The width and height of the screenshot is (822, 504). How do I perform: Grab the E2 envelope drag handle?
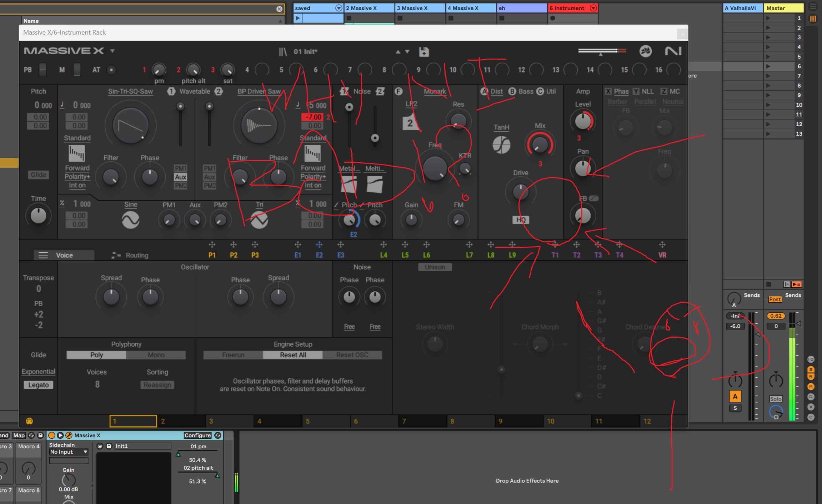point(319,245)
